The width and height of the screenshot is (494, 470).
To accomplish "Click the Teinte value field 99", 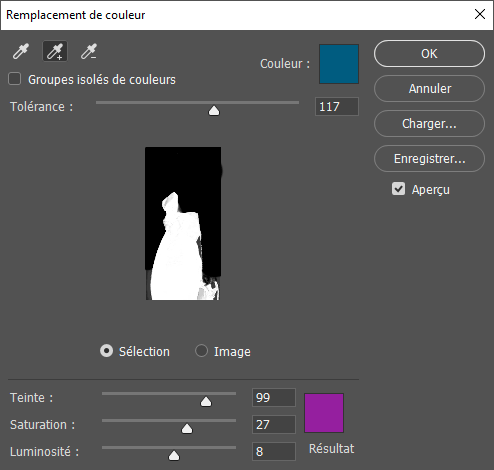I will coord(274,398).
